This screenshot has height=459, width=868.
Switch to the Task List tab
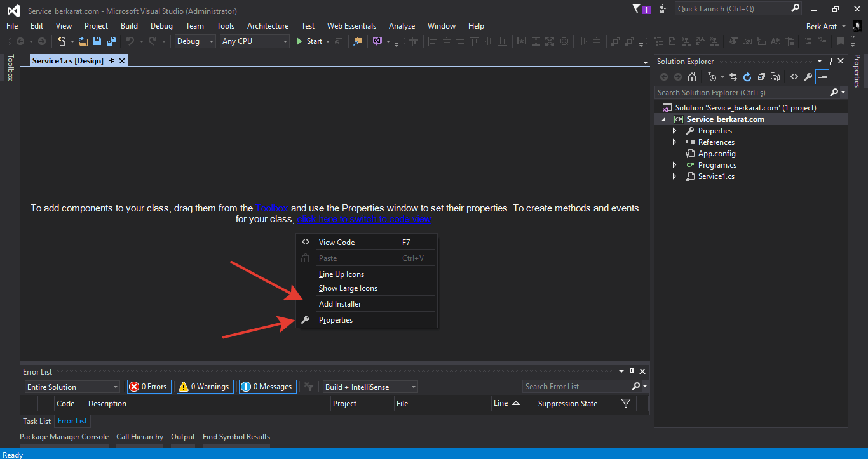point(37,421)
